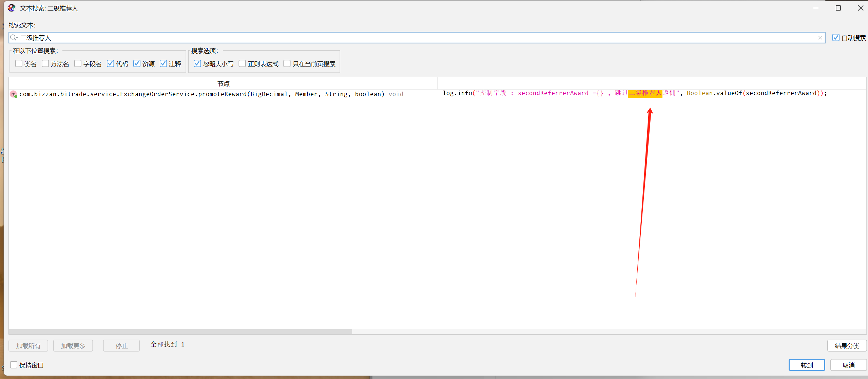Clear search text with X icon

tap(820, 38)
